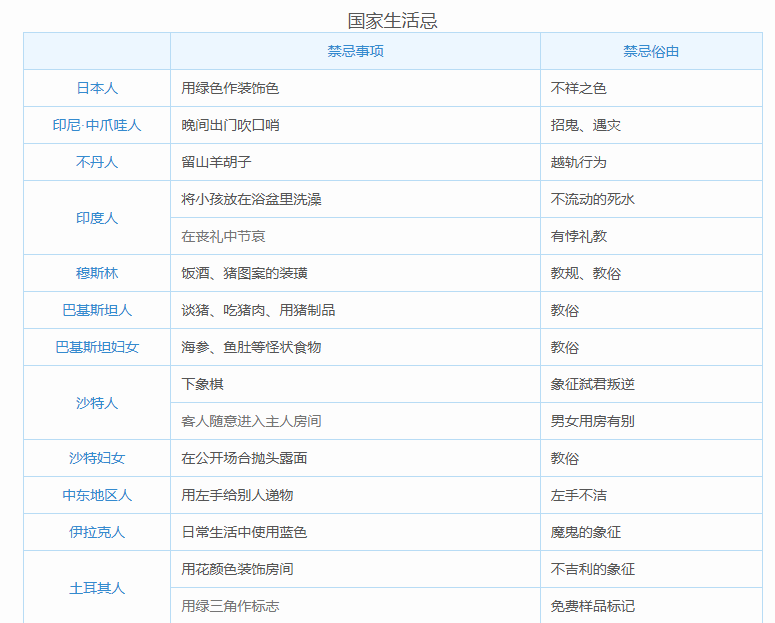Open the 印尼·中爪哇人 link
The height and width of the screenshot is (623, 775).
97,125
